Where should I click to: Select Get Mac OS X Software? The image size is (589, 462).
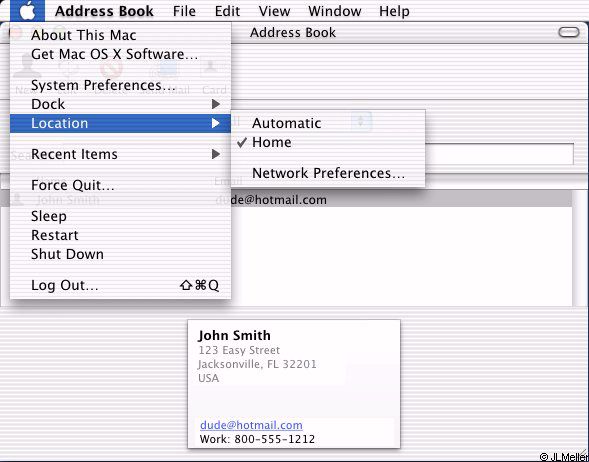pos(120,54)
